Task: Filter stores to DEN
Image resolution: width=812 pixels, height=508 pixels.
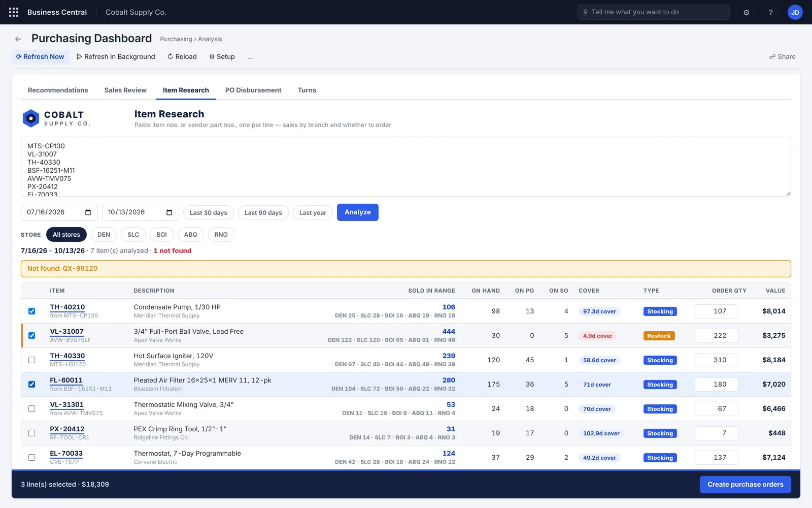Action: coord(104,235)
